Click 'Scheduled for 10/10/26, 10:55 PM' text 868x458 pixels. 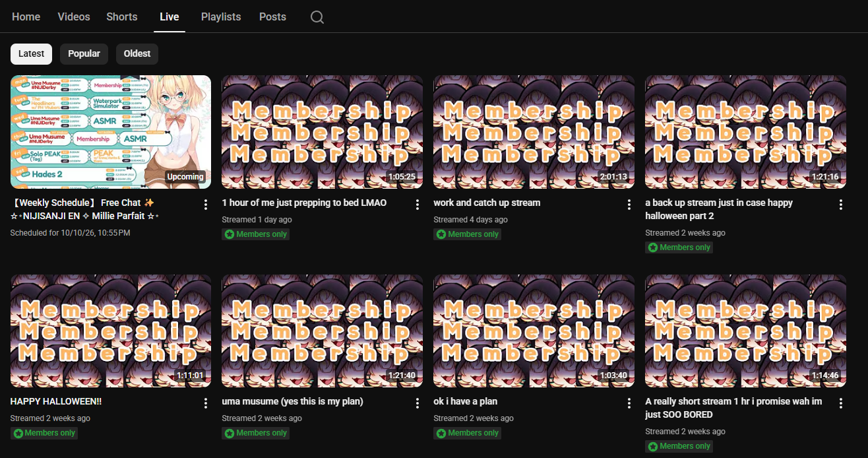(x=70, y=233)
